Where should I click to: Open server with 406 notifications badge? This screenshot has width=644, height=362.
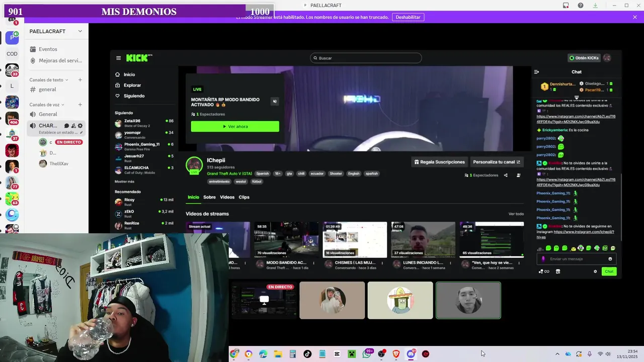tap(12, 118)
